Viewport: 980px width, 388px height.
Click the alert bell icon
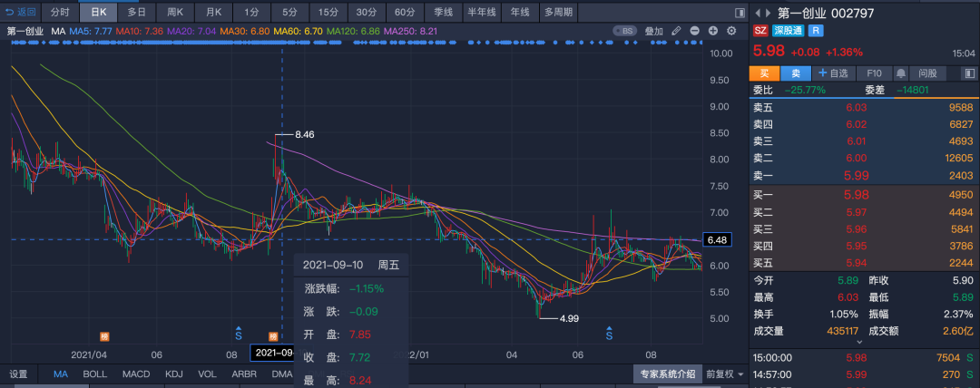[901, 73]
